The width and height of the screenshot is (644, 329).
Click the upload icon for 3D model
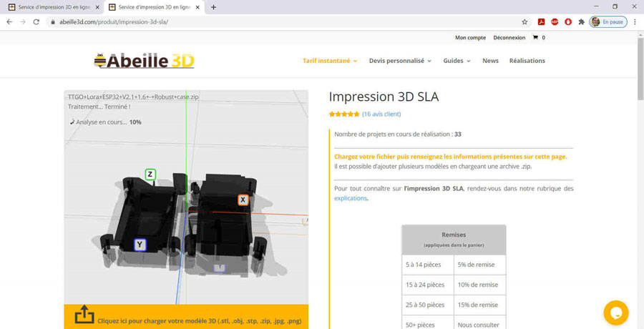point(84,314)
